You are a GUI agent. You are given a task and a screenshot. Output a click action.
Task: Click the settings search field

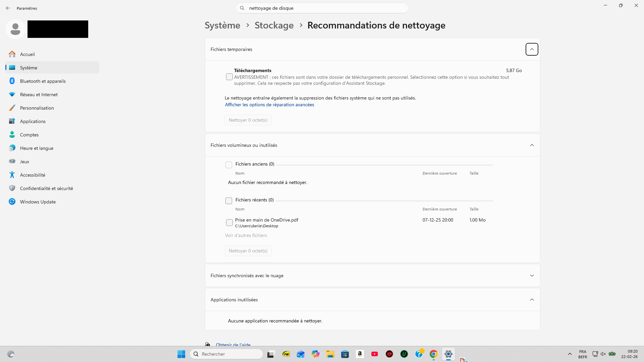coord(322,8)
